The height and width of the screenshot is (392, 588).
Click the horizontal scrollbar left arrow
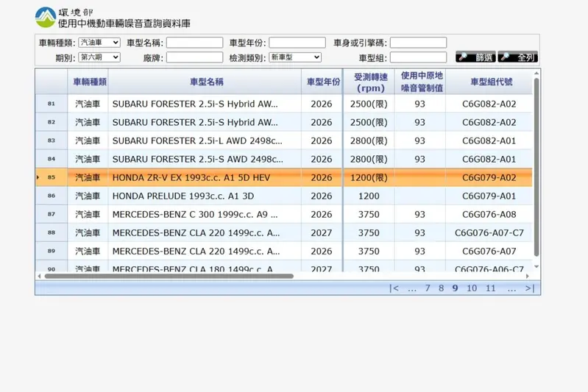(x=40, y=277)
